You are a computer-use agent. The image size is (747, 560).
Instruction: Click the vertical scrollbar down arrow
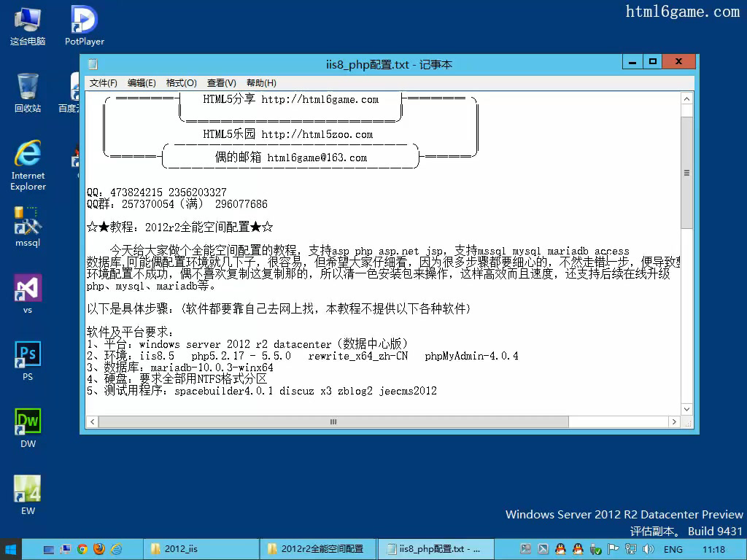(686, 409)
